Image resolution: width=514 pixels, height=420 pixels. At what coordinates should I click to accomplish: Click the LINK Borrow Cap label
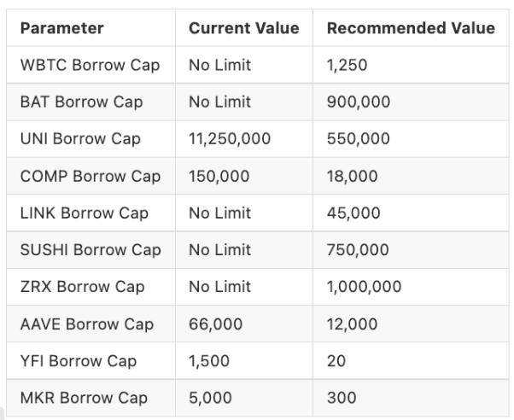(x=84, y=213)
